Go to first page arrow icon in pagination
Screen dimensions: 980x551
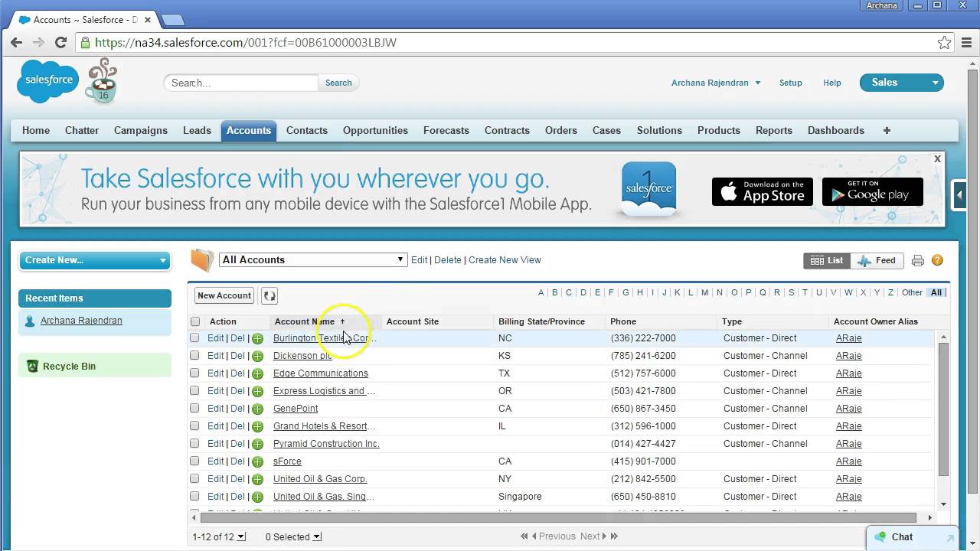point(524,536)
